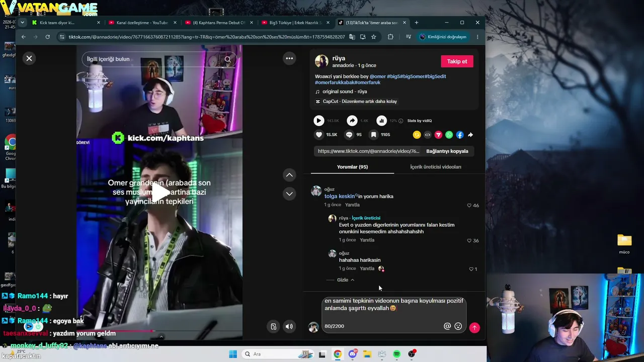Like oğuz's hahahaa harikasin reply
The image size is (644, 362).
point(471,269)
